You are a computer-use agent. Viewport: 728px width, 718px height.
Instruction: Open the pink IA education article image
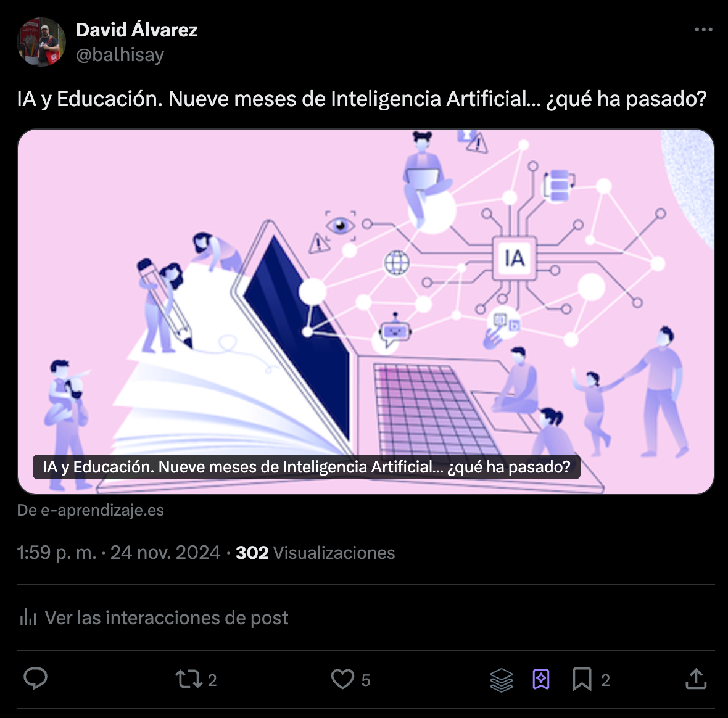366,312
